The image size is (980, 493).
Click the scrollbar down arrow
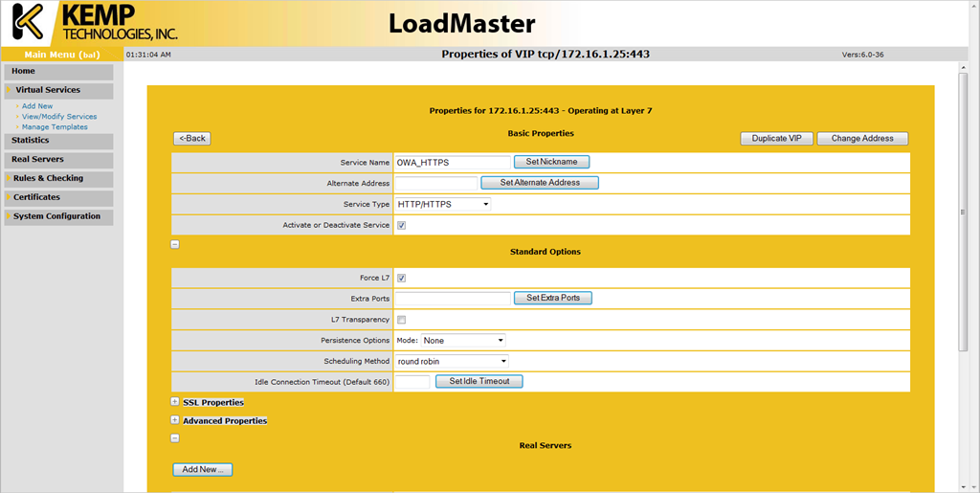[963, 486]
